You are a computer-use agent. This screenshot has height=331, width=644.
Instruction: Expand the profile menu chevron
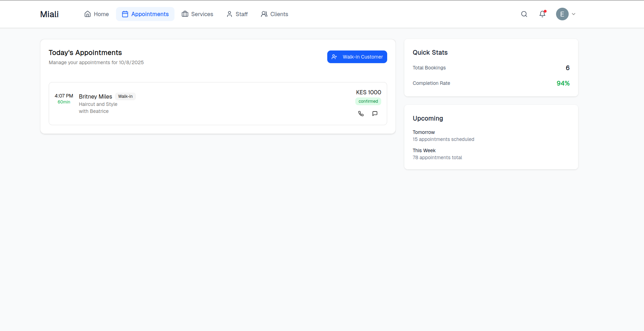(574, 14)
